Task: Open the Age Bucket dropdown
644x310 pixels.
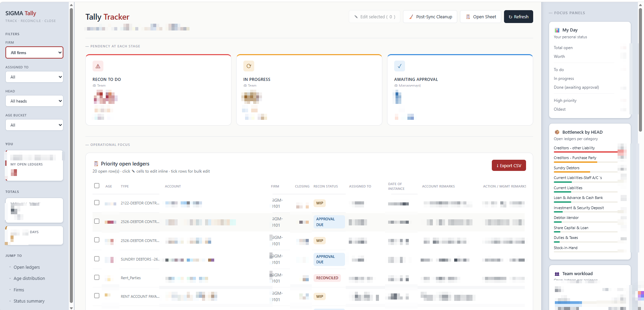Action: pyautogui.click(x=35, y=125)
